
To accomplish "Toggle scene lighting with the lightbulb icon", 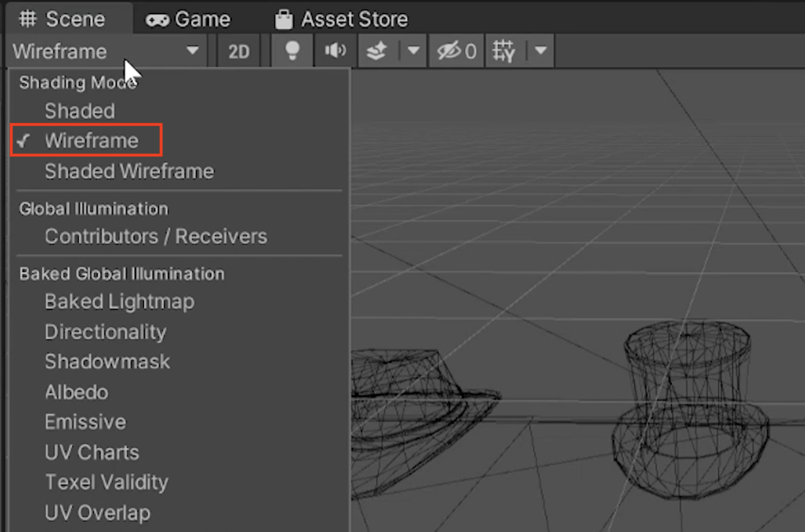I will pos(292,51).
